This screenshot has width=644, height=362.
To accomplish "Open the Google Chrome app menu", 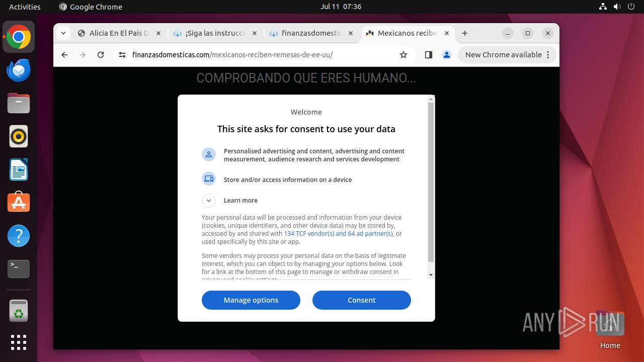I will click(x=91, y=7).
